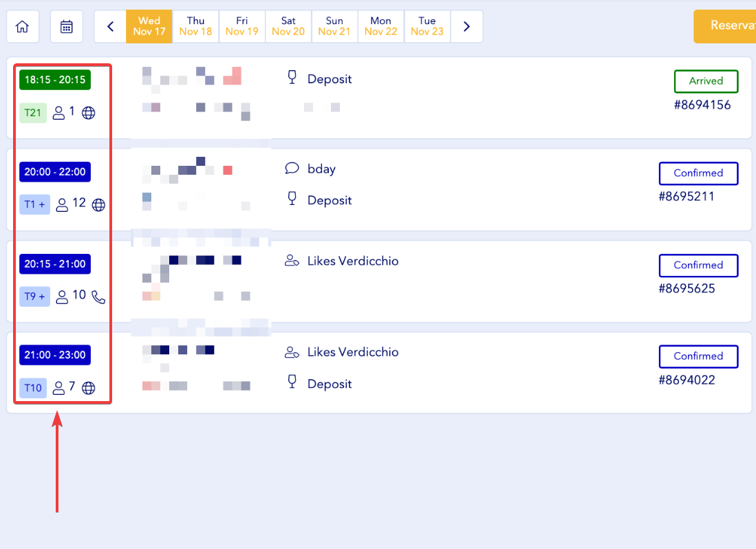This screenshot has width=756, height=549.
Task: Select the T10 table label
Action: [x=33, y=388]
